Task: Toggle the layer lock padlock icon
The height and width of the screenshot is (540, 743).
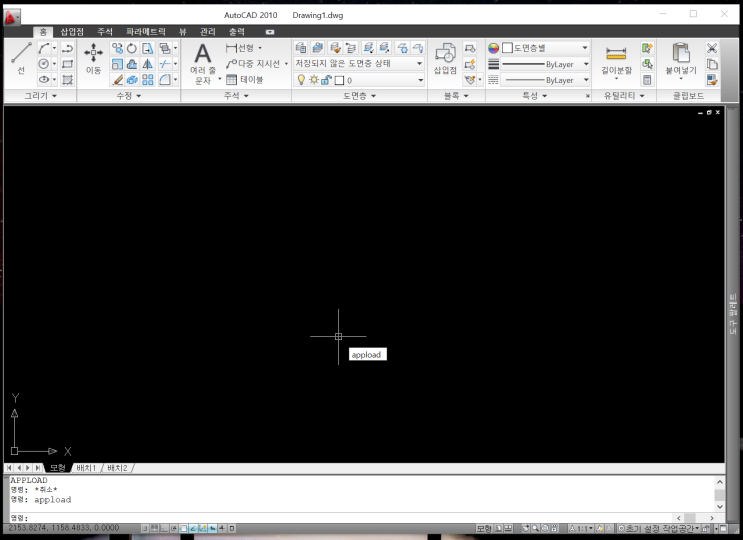Action: point(326,80)
